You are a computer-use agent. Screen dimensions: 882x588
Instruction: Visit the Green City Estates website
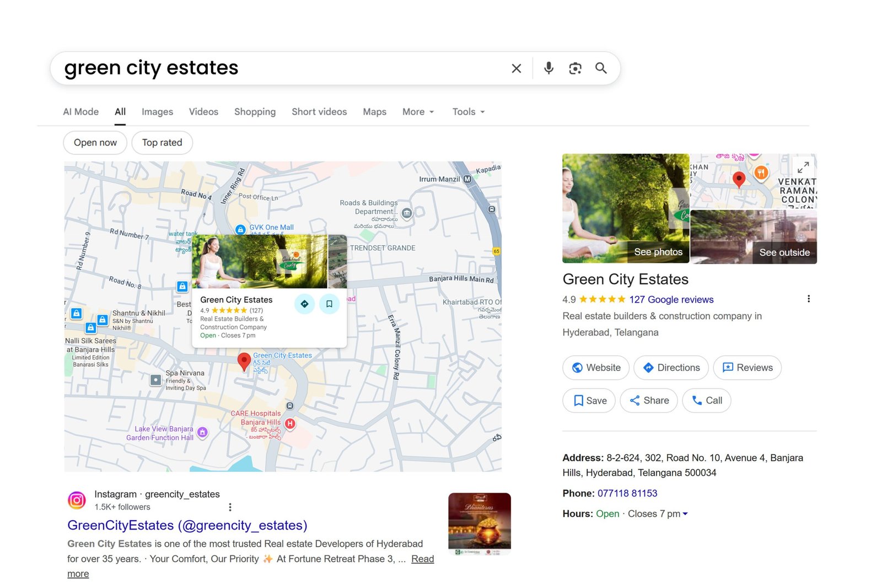595,368
